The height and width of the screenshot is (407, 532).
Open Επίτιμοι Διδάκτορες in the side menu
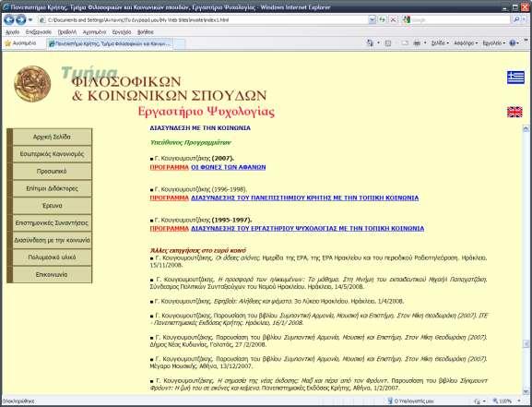coord(52,188)
